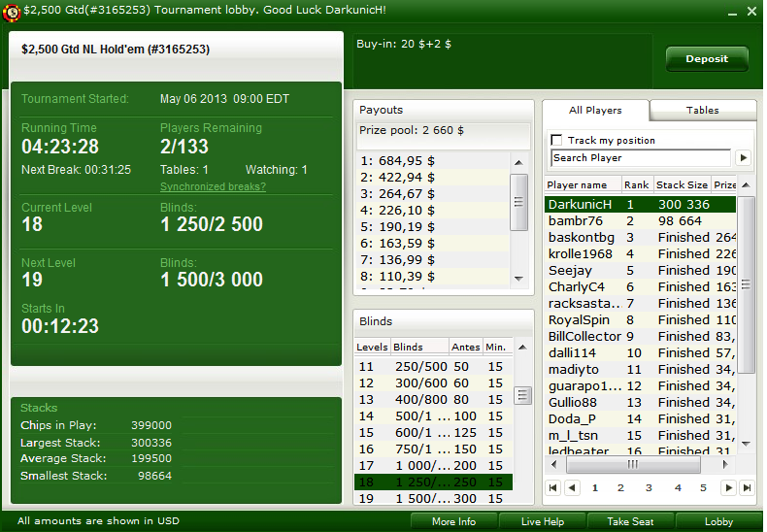
Task: Open player list page 1
Action: coord(595,487)
